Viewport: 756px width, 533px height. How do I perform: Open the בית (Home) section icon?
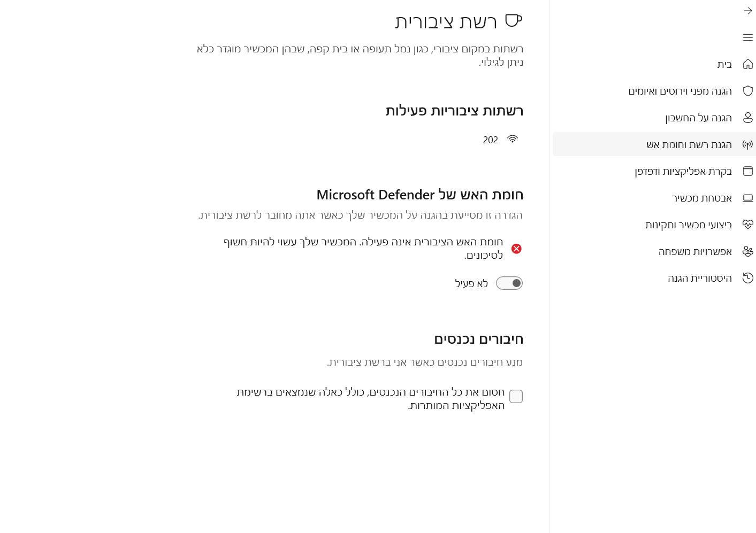747,64
